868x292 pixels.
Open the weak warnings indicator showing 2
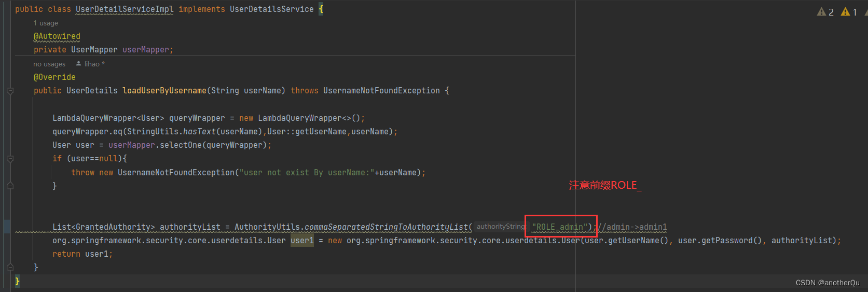pos(825,12)
